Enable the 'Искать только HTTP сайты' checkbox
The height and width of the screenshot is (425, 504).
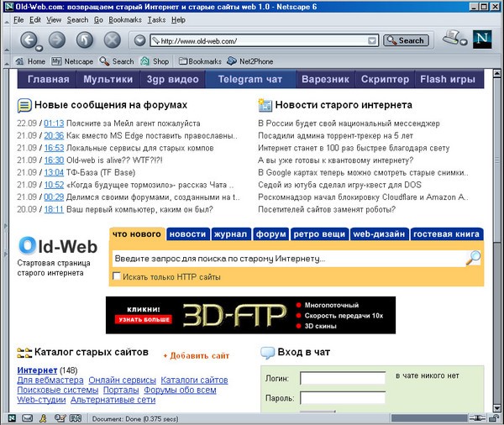(x=117, y=276)
